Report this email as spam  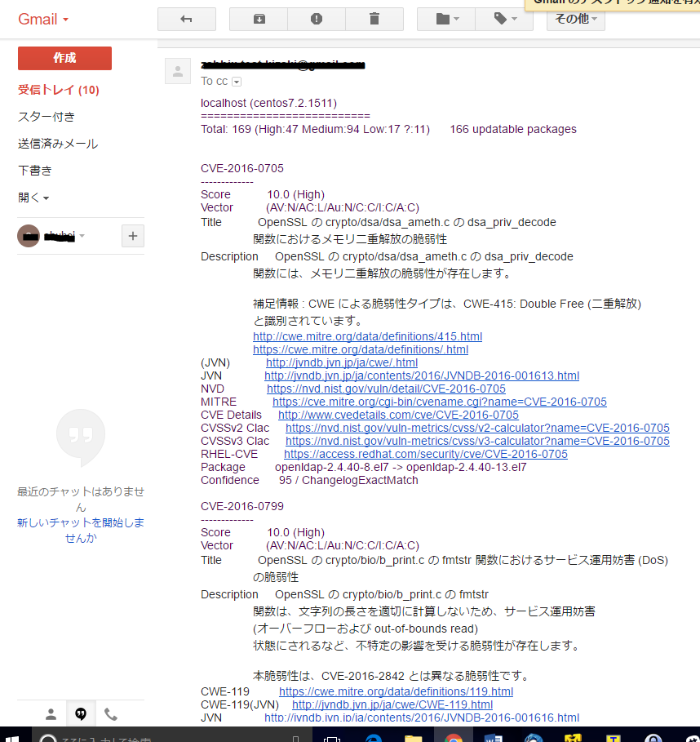(317, 19)
